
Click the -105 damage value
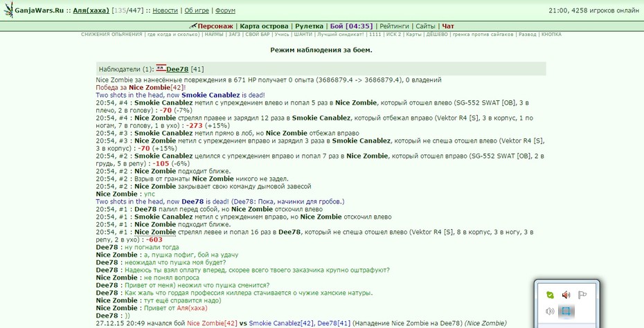161,163
